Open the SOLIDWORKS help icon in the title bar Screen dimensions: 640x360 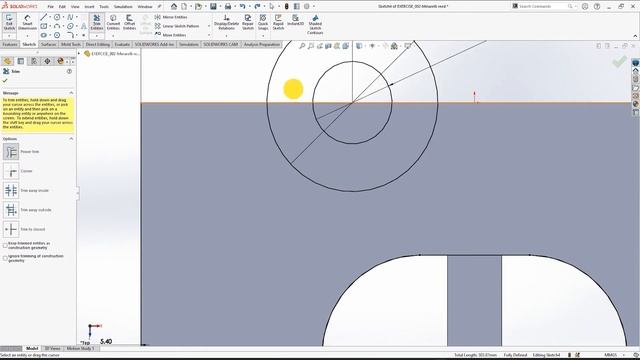pyautogui.click(x=597, y=7)
